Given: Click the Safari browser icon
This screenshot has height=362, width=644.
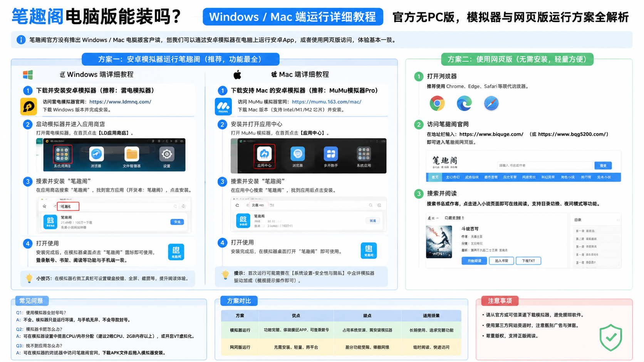Looking at the screenshot, I should [491, 103].
